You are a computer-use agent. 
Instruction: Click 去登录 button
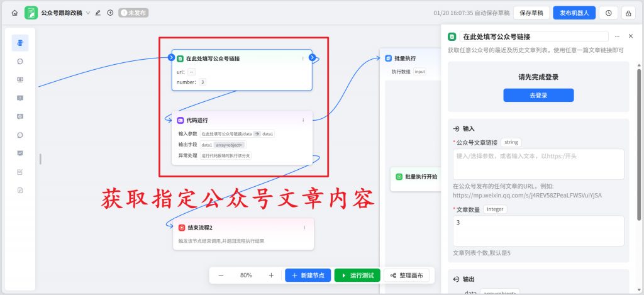tap(538, 96)
